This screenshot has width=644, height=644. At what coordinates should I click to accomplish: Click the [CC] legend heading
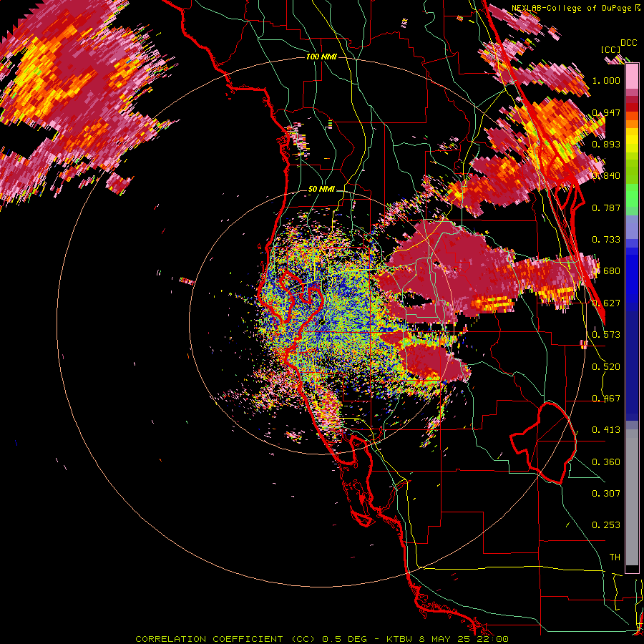pos(610,49)
